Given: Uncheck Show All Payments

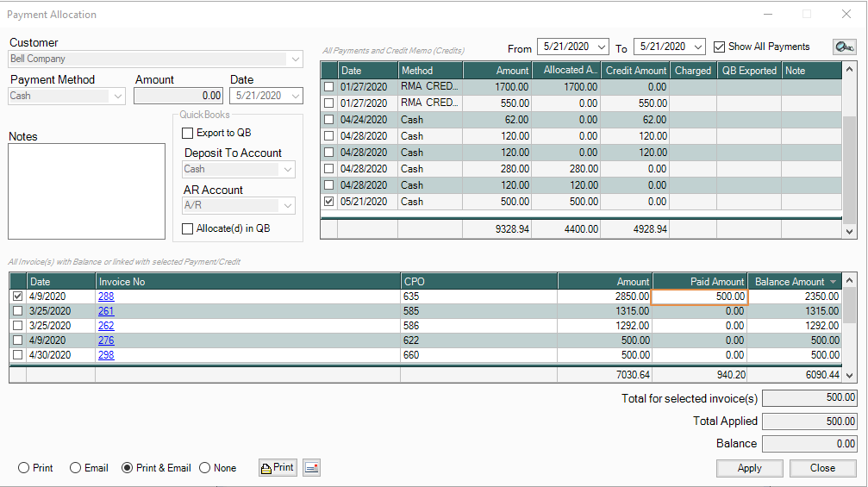Looking at the screenshot, I should point(720,47).
